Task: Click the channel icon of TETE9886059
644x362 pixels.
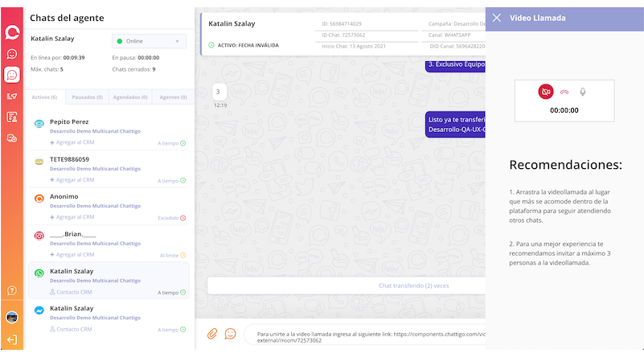Action: click(39, 162)
